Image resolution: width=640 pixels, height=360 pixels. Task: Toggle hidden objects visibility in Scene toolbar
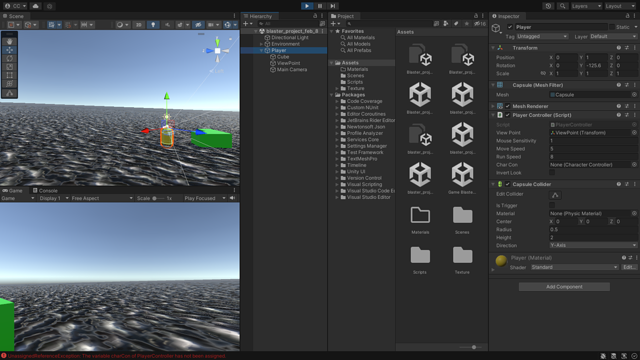click(198, 25)
